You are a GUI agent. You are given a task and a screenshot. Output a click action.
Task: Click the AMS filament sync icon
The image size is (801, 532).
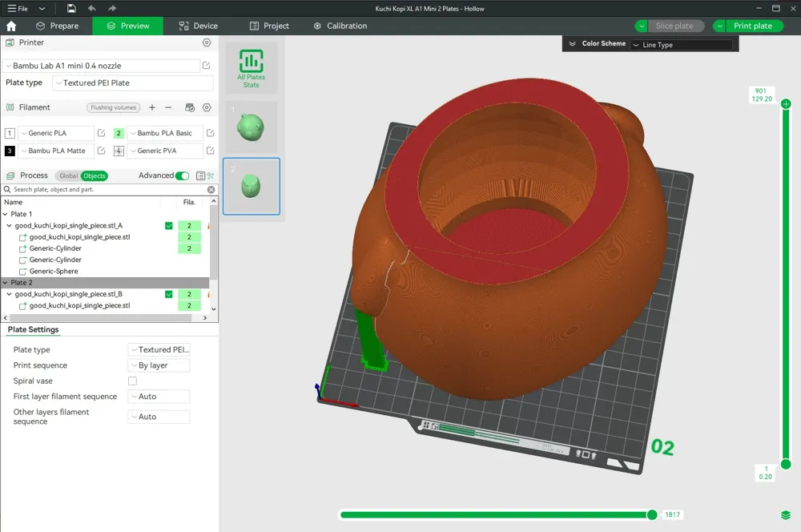(190, 107)
